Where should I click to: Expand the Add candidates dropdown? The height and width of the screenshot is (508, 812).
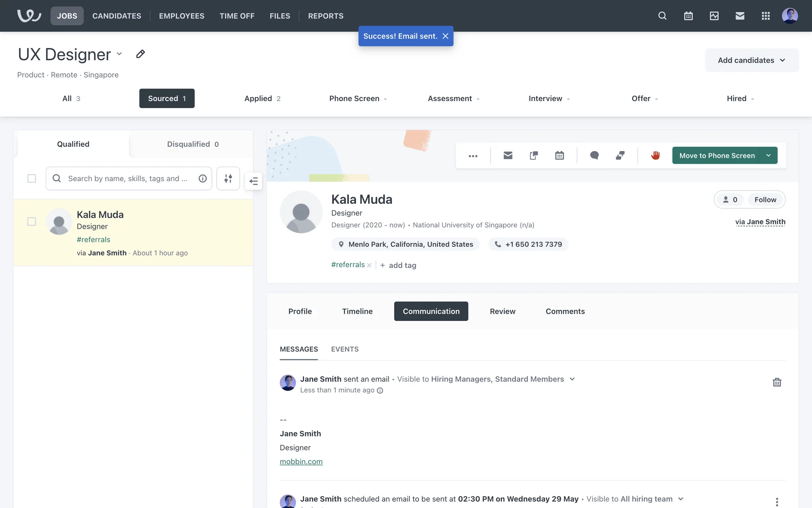(x=752, y=60)
